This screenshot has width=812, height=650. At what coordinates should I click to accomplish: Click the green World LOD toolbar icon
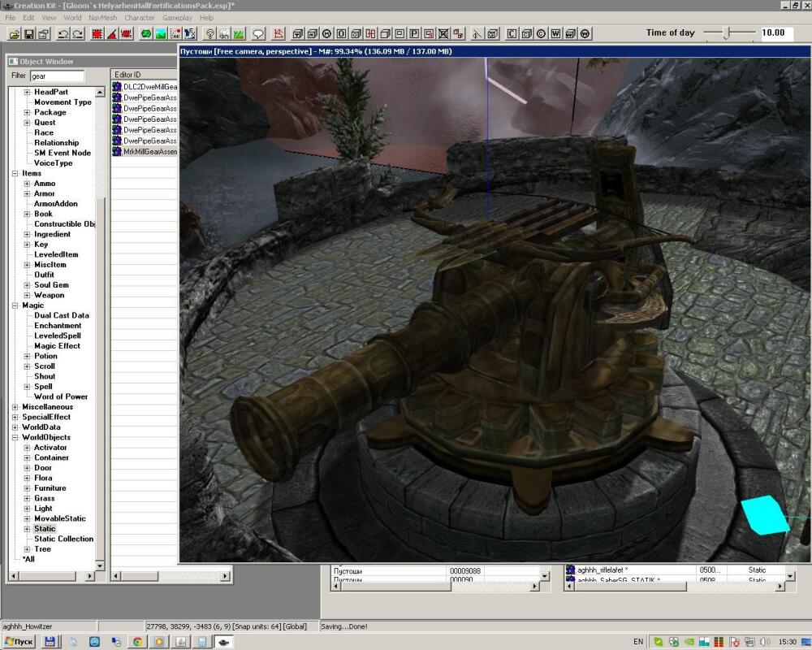(x=146, y=34)
